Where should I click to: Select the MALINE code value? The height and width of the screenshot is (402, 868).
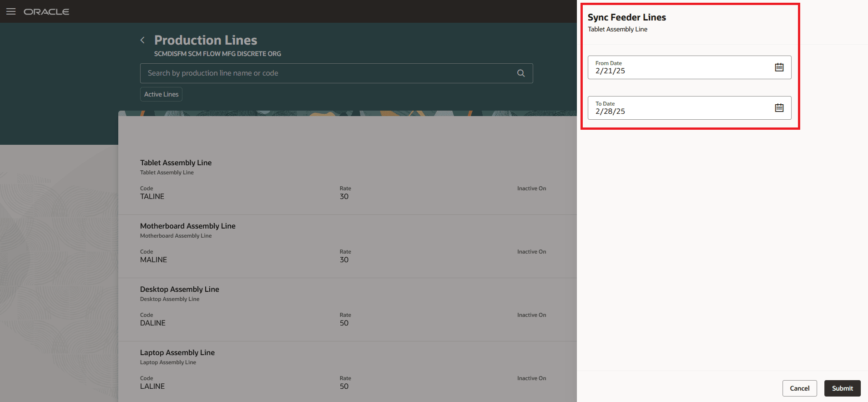[x=154, y=260]
